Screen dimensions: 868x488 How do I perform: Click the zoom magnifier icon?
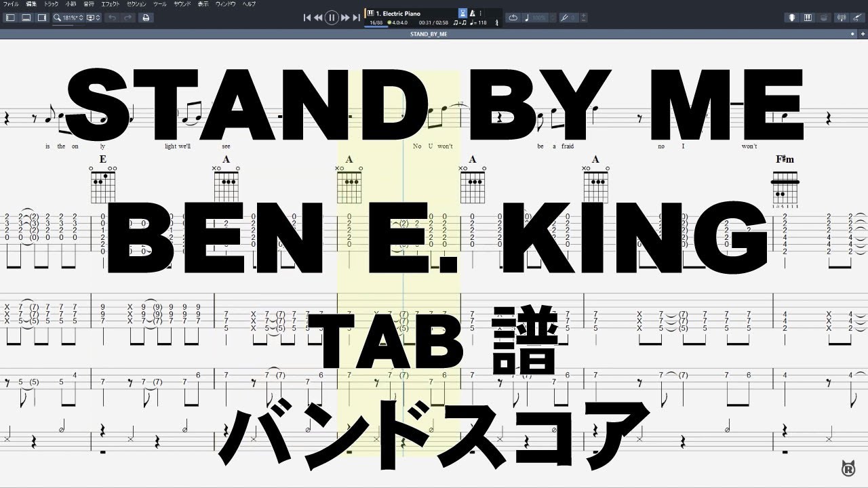pyautogui.click(x=58, y=18)
